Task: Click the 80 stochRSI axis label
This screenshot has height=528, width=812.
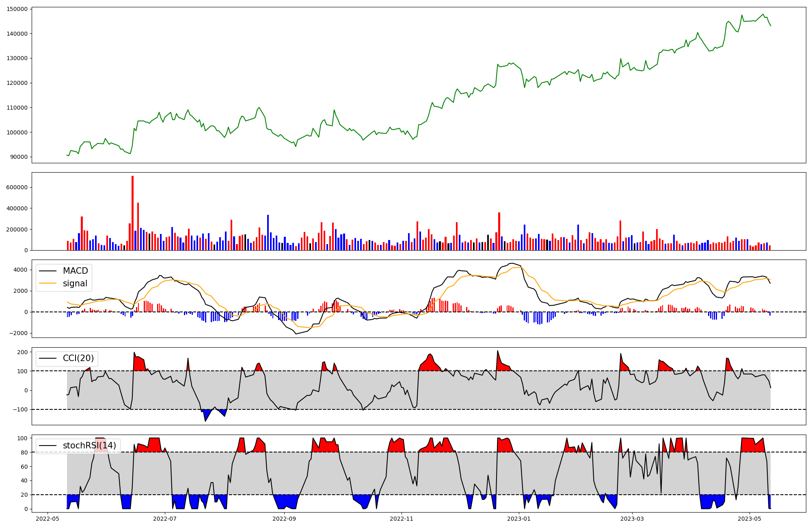Action: (x=24, y=452)
